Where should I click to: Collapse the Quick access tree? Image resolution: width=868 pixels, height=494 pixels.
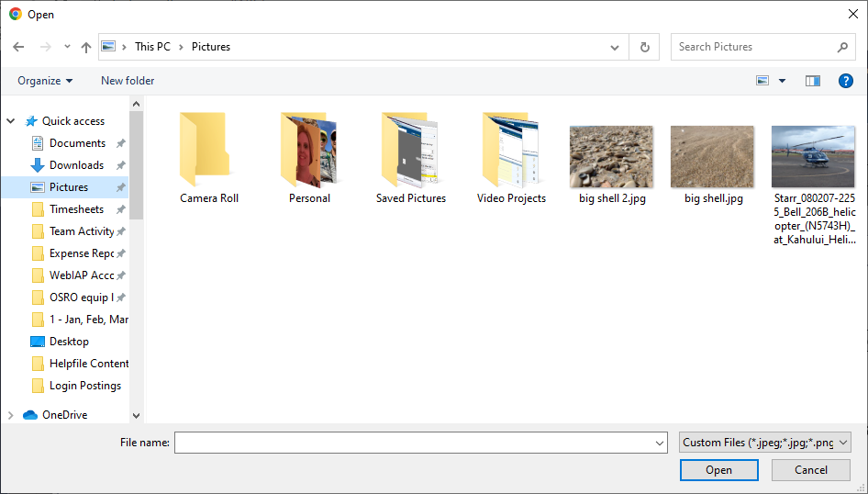[10, 120]
